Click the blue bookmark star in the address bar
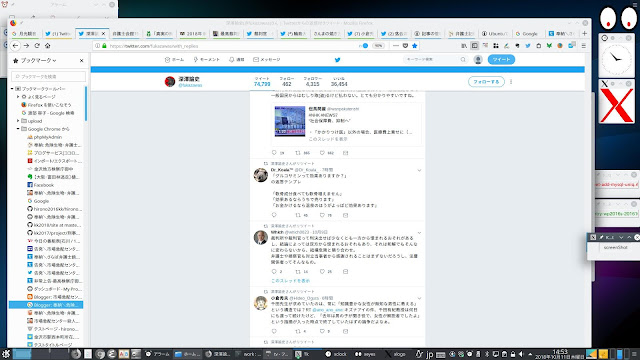640x360 pixels. coord(415,46)
